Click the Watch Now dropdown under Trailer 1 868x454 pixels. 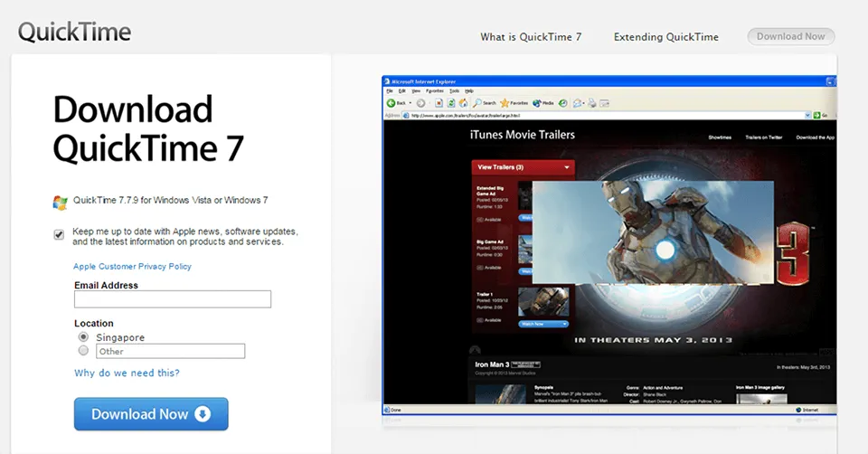coord(543,324)
